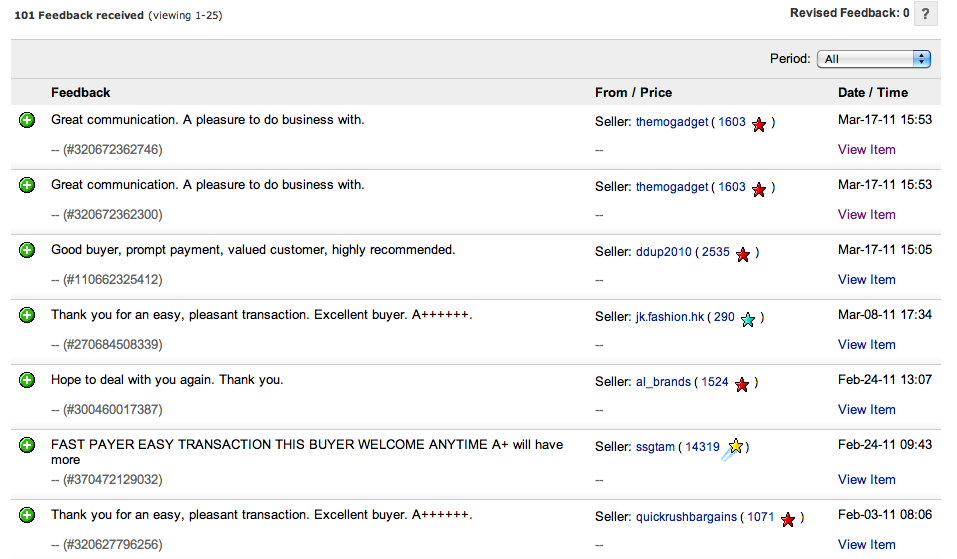Open al_brands seller profile link
Screen dimensions: 957x559
coord(663,382)
